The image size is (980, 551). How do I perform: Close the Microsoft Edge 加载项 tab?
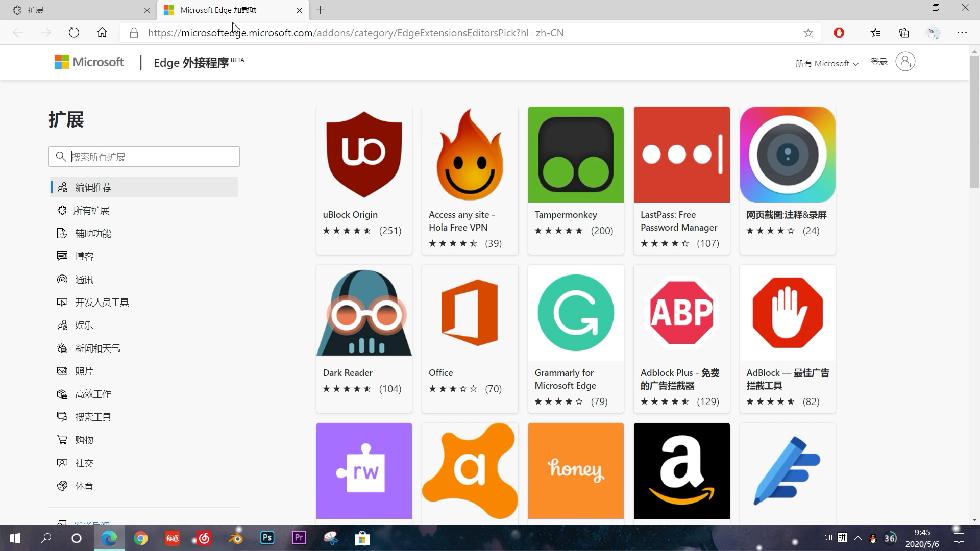click(x=300, y=10)
